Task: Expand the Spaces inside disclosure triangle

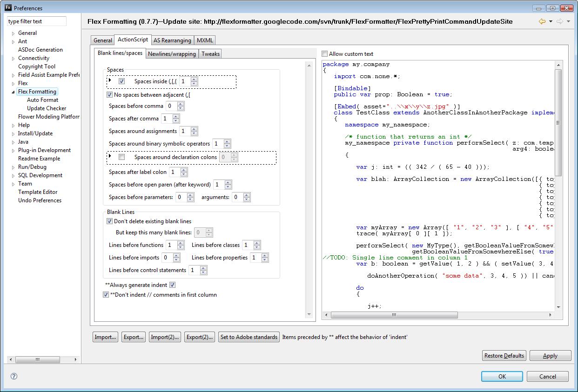Action: 110,80
